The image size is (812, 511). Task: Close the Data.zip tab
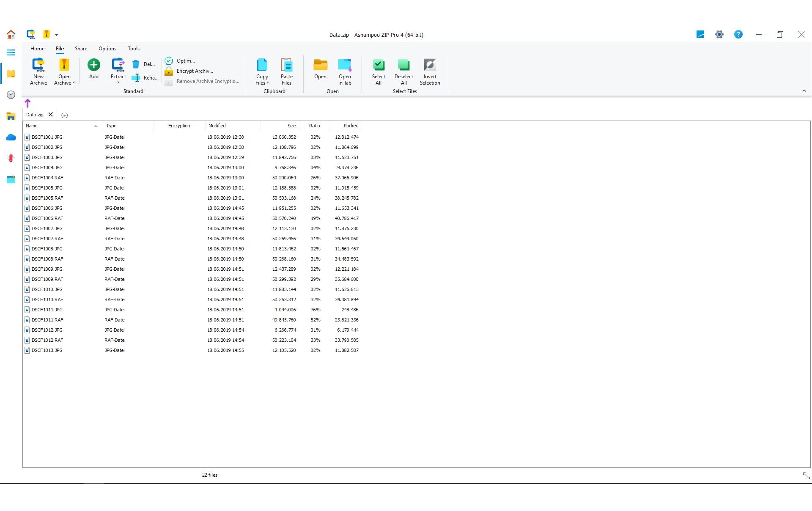51,115
